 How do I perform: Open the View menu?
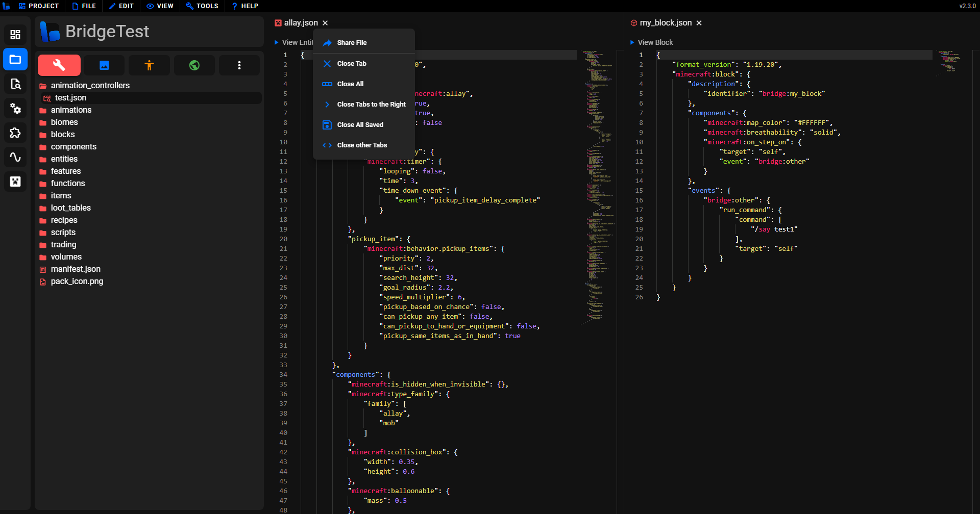point(160,6)
